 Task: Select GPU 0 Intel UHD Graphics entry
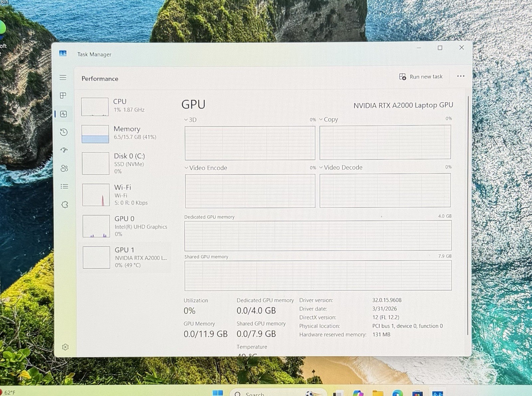pos(126,226)
